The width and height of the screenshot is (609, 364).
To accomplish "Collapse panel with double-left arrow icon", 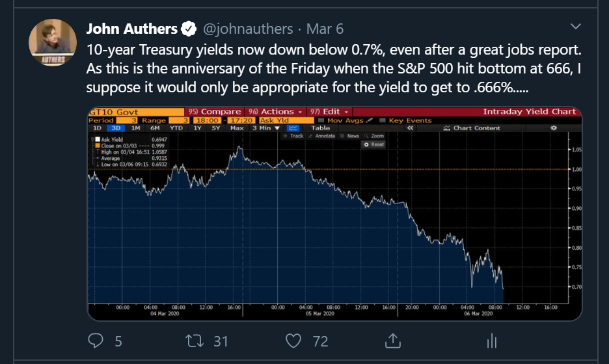I will coord(410,128).
